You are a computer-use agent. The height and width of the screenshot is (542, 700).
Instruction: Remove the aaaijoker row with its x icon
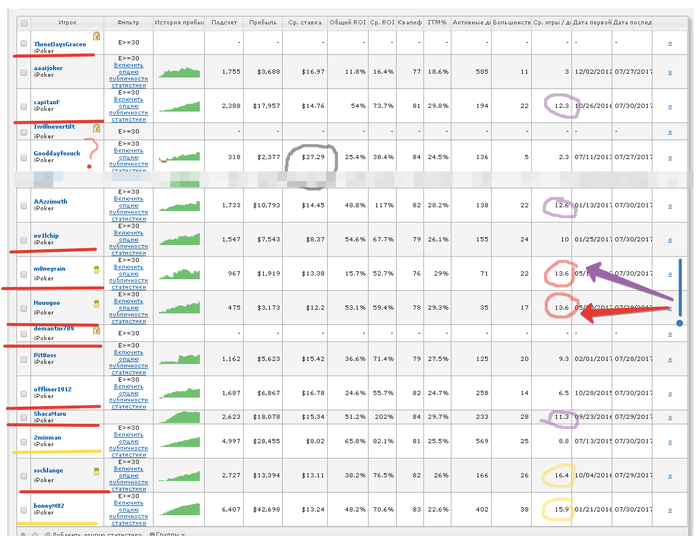point(670,72)
